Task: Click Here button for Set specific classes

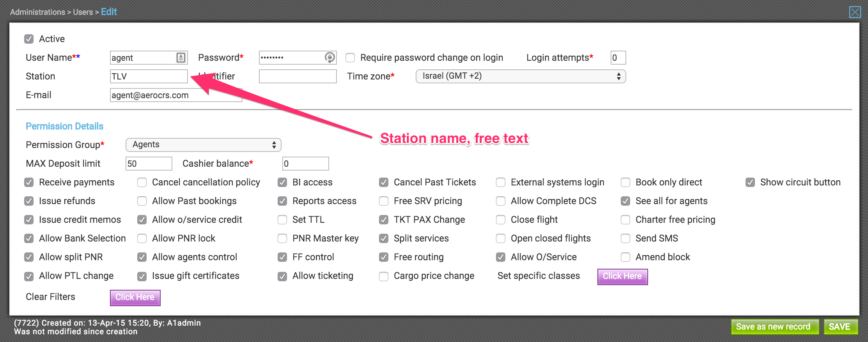Action: coord(622,277)
